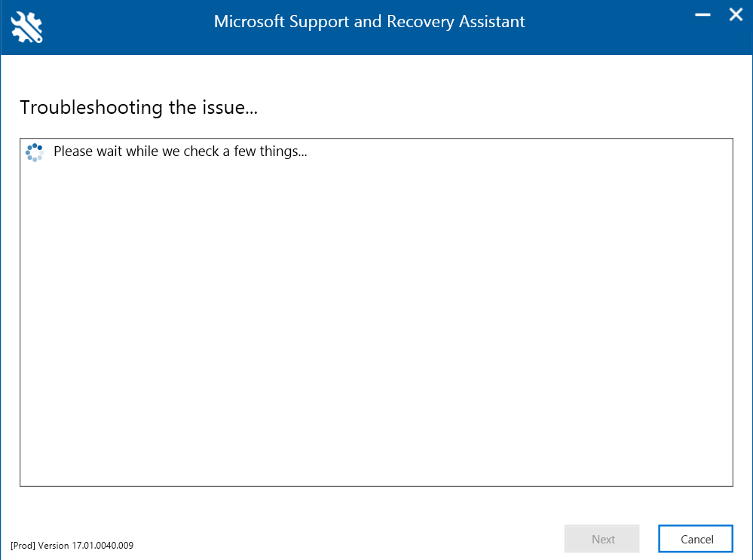Click the '[Prod] Version 17.01.0040.009' label
753x560 pixels.
pyautogui.click(x=72, y=546)
